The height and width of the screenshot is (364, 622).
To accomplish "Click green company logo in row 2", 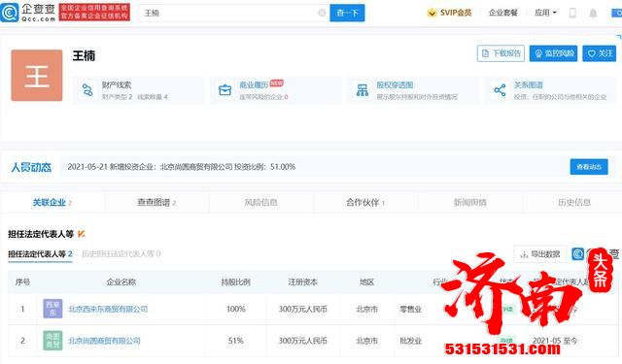I will (x=52, y=341).
